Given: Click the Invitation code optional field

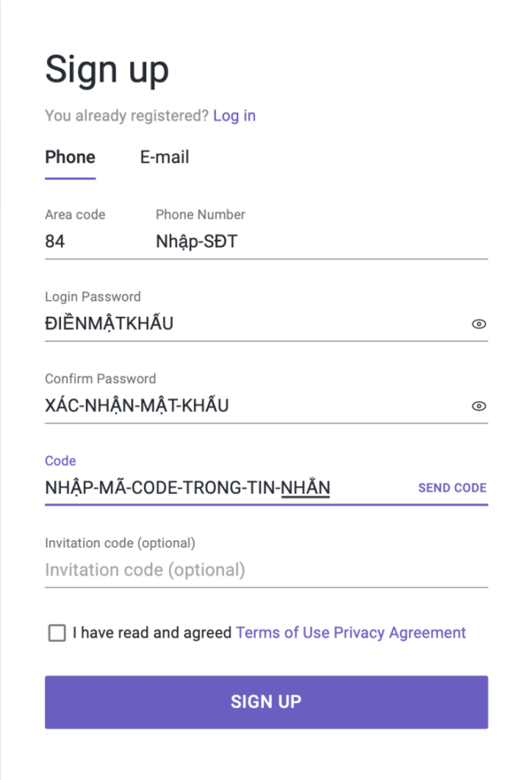Looking at the screenshot, I should pyautogui.click(x=266, y=570).
